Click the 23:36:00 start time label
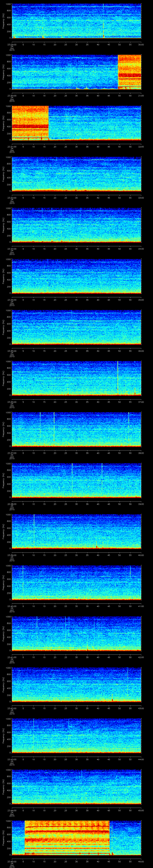The height and width of the screenshot is (868, 153). (12, 402)
